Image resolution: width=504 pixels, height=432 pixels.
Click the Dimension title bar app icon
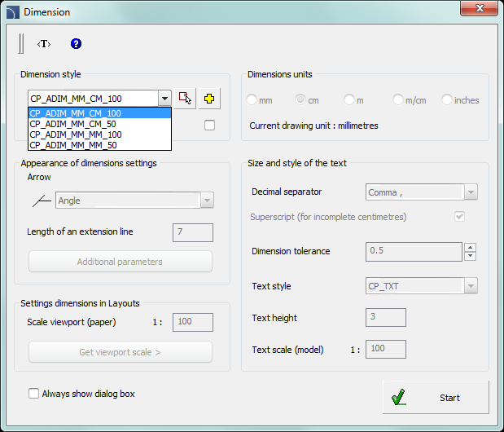12,12
